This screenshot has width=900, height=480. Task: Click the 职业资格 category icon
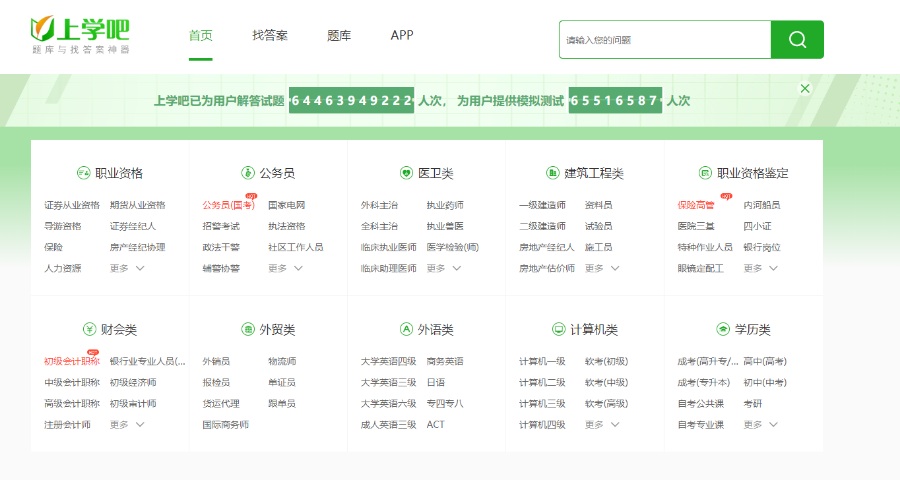[x=83, y=173]
